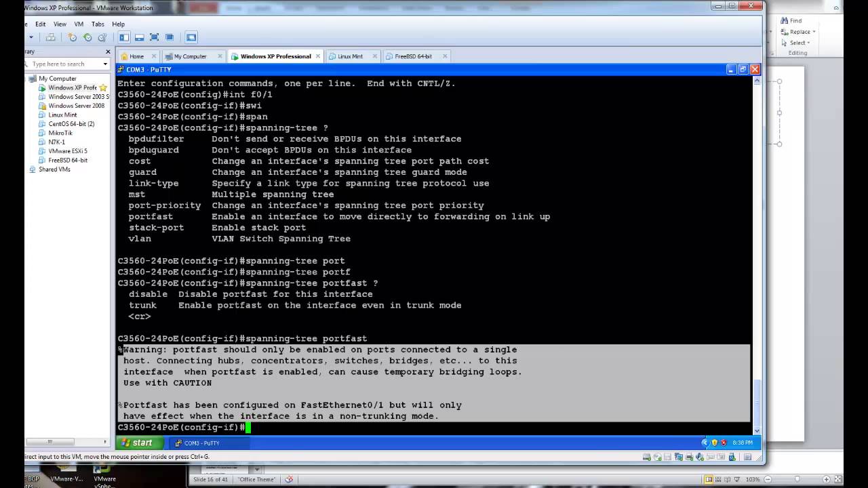This screenshot has height=488, width=868.
Task: Click the XP Start button
Action: coord(140,443)
